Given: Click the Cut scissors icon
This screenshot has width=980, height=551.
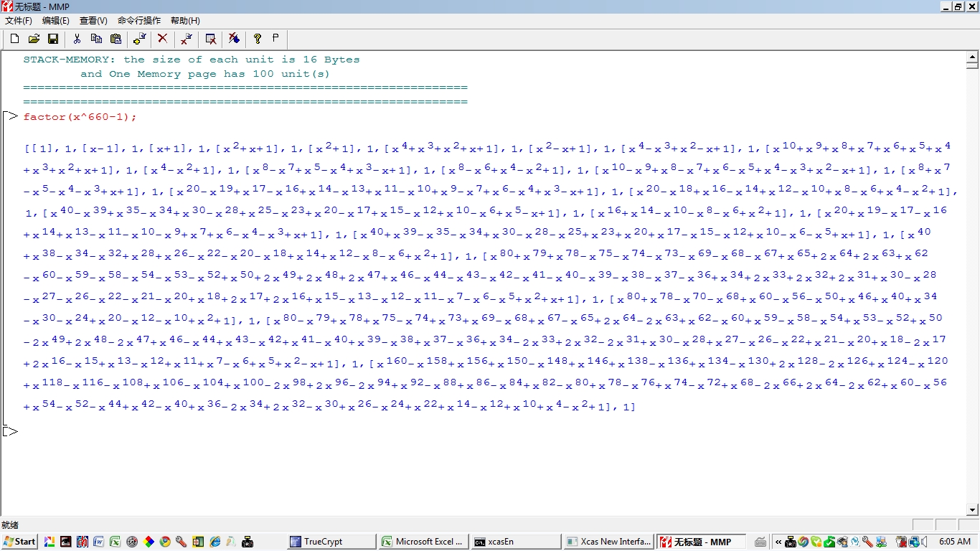Looking at the screenshot, I should click(77, 39).
